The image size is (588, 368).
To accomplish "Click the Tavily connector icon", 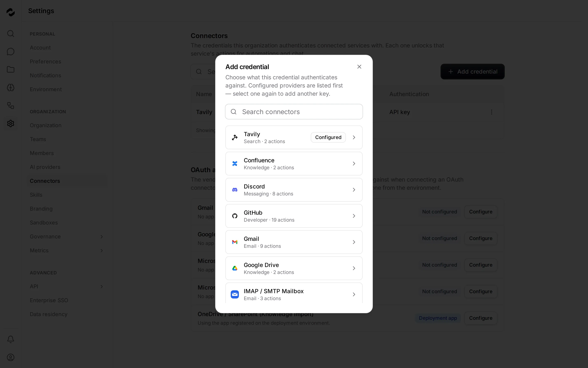I will tap(235, 138).
